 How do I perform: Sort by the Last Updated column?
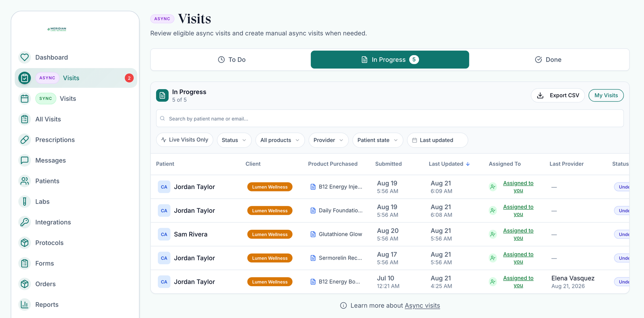(x=449, y=164)
